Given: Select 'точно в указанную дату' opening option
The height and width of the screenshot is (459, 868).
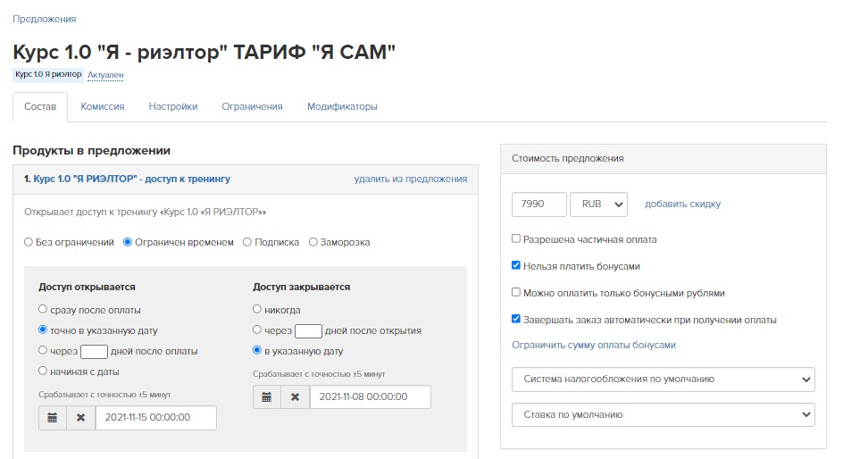Looking at the screenshot, I should click(x=43, y=330).
